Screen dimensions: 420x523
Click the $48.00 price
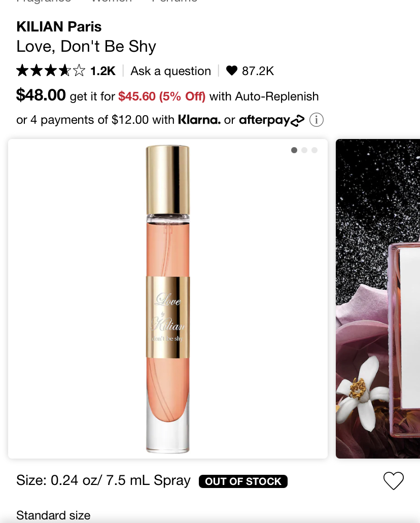point(41,95)
